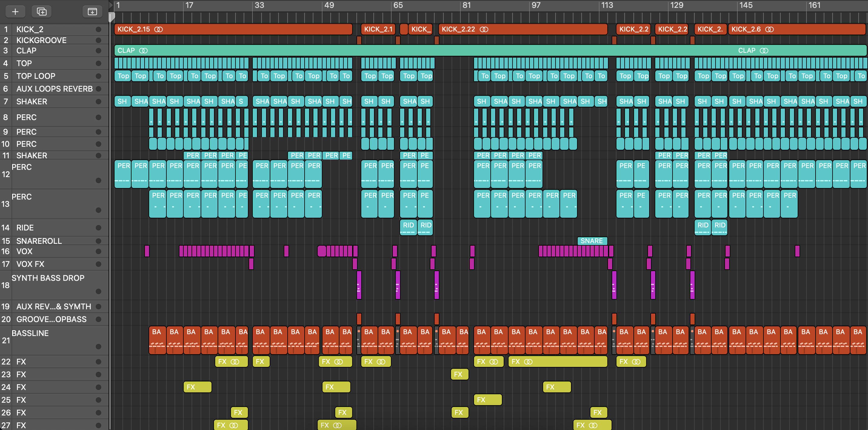Click bar 81 in the timeline ruler
Image resolution: width=868 pixels, height=430 pixels.
click(466, 5)
